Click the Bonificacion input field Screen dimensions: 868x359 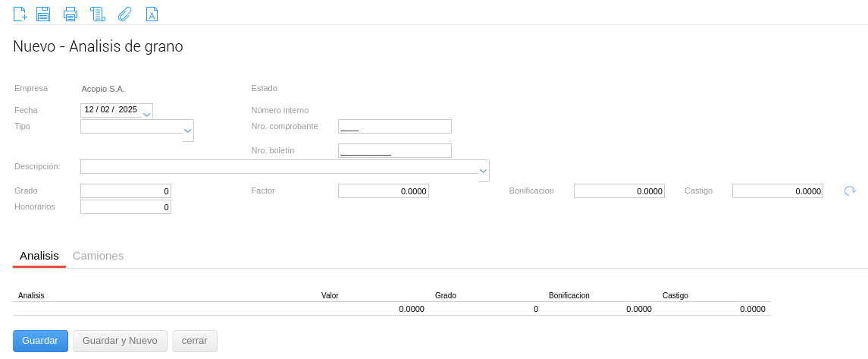(x=619, y=191)
